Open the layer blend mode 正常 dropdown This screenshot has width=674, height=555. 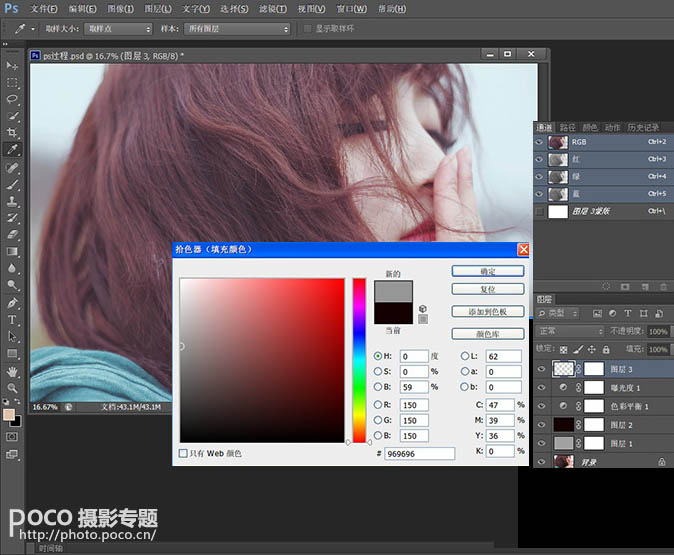(x=571, y=330)
